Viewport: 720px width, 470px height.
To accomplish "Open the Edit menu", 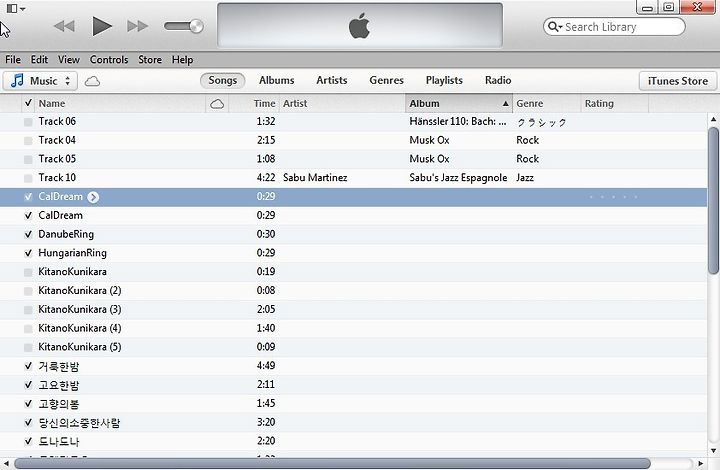I will (x=39, y=60).
